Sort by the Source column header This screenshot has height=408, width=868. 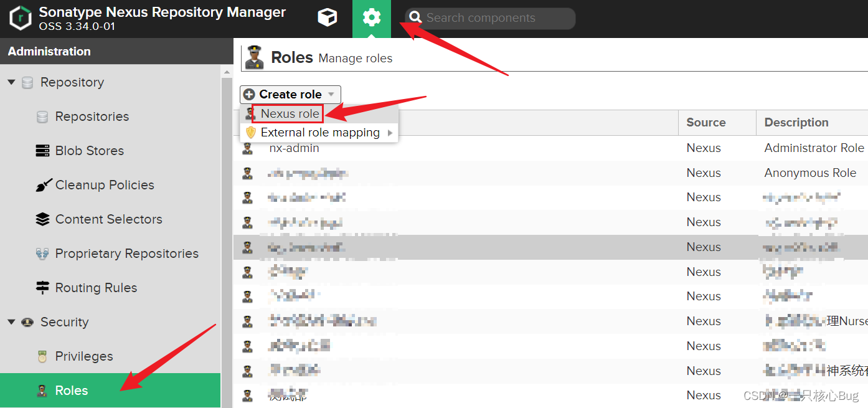coord(706,123)
